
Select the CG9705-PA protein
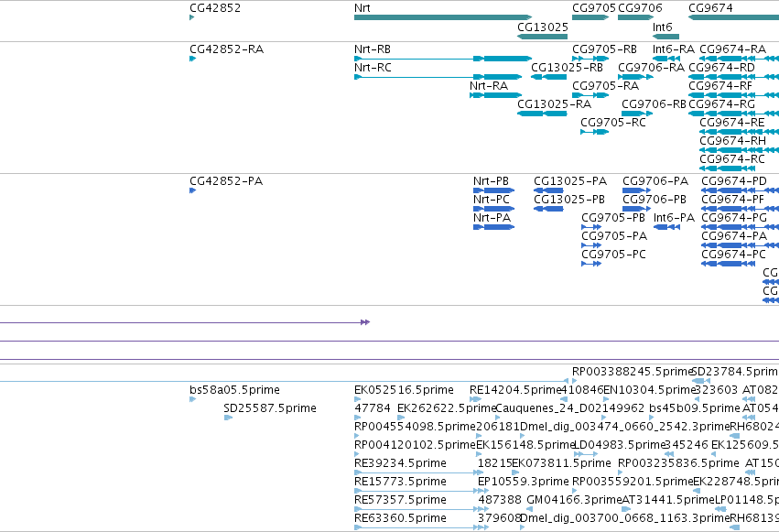[591, 246]
